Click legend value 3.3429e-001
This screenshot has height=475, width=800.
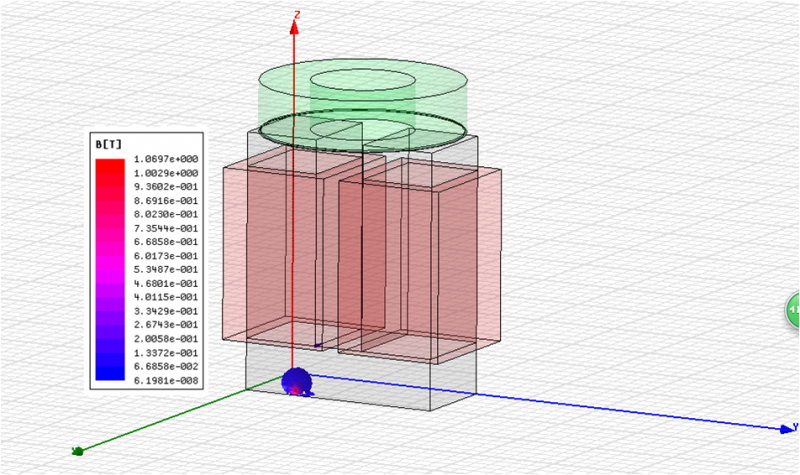point(166,311)
